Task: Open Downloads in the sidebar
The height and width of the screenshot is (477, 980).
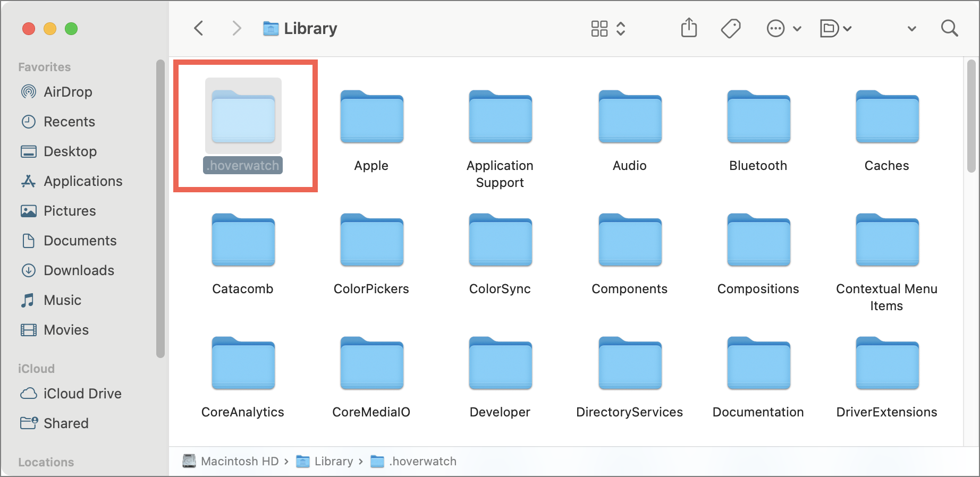Action: tap(67, 270)
